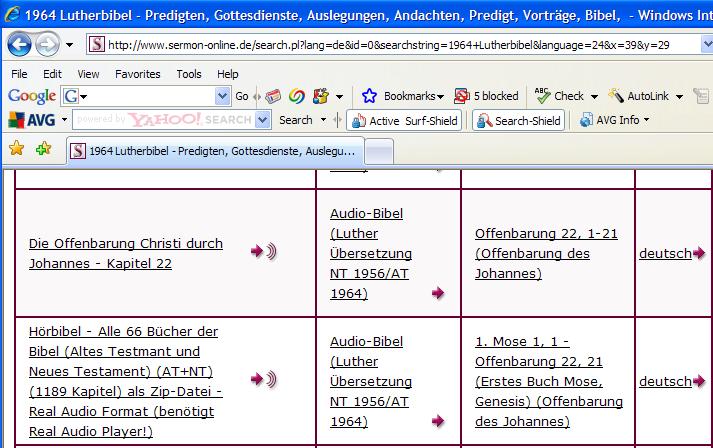Click arrow icon after 1964) in Kapitel 22 row
Image resolution: width=713 pixels, height=448 pixels.
438,293
